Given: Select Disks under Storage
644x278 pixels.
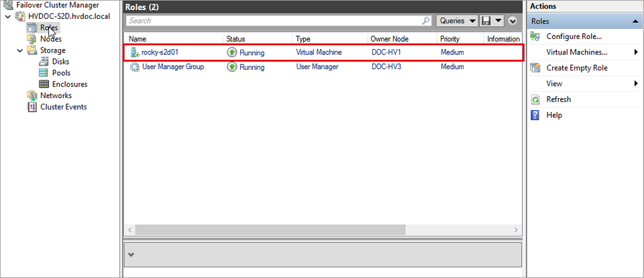Looking at the screenshot, I should 61,62.
